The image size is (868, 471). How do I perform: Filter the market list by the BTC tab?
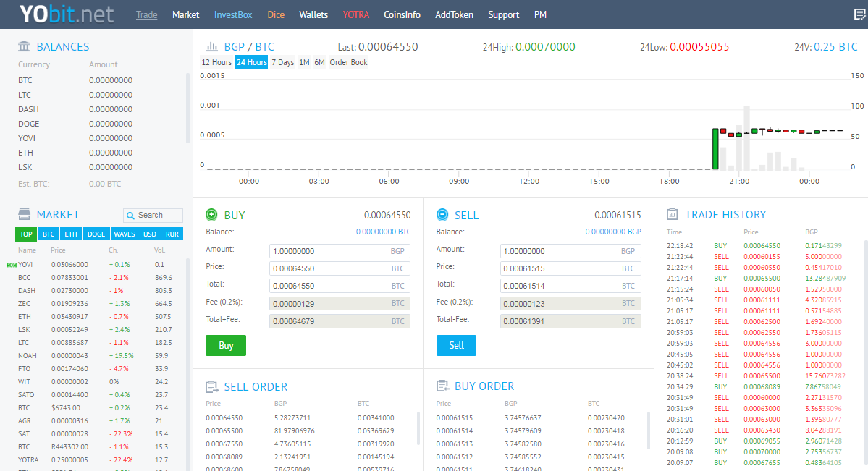[x=49, y=234]
